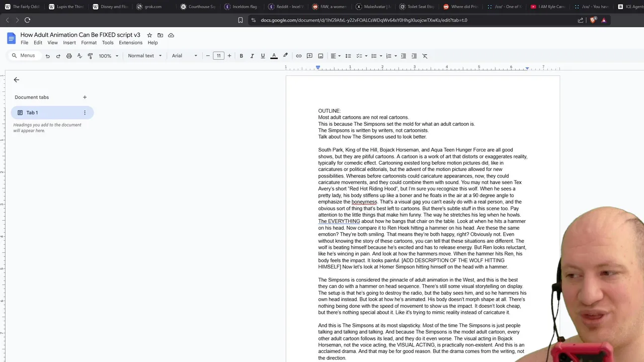Increase the paragraph indent
This screenshot has height=362, width=644.
(414, 56)
